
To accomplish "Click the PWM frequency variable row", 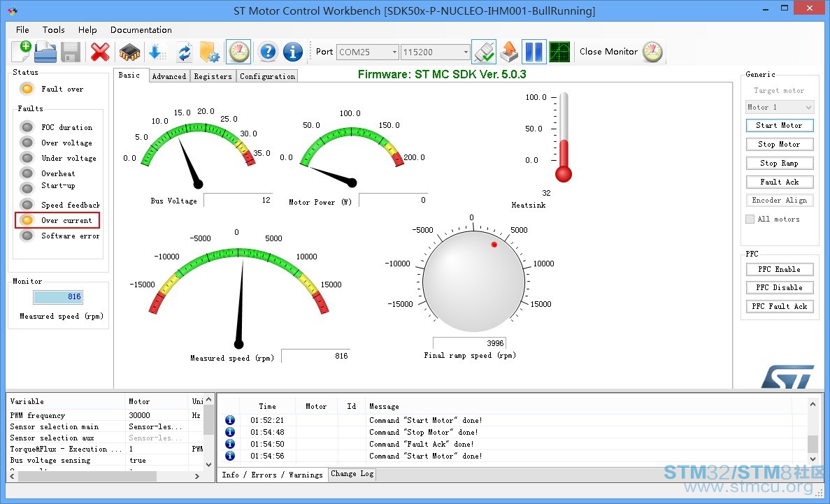I will click(x=106, y=415).
